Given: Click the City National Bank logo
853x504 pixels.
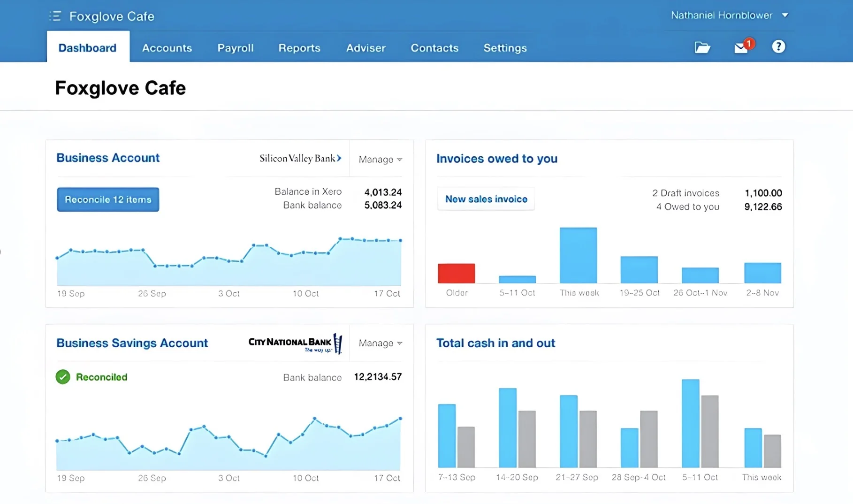Looking at the screenshot, I should [296, 344].
